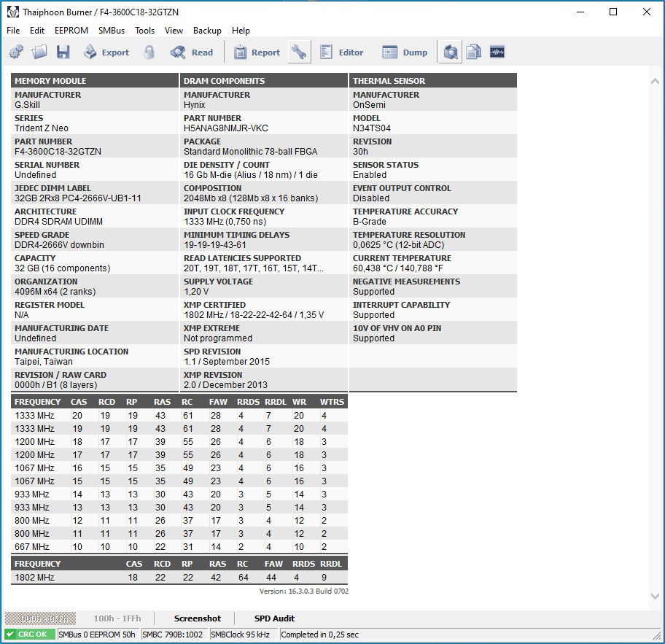
Task: Click the THERMAL SENSOR column header
Action: 433,81
